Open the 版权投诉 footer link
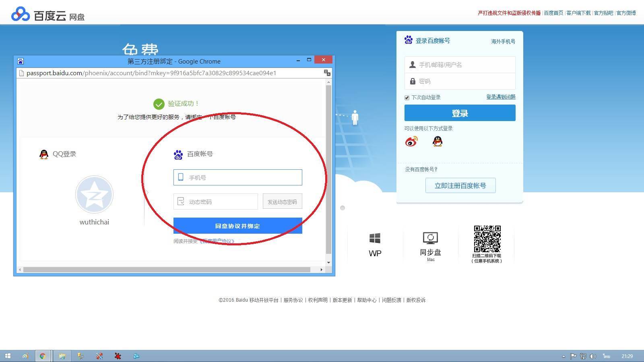This screenshot has height=362, width=644. pos(416,300)
